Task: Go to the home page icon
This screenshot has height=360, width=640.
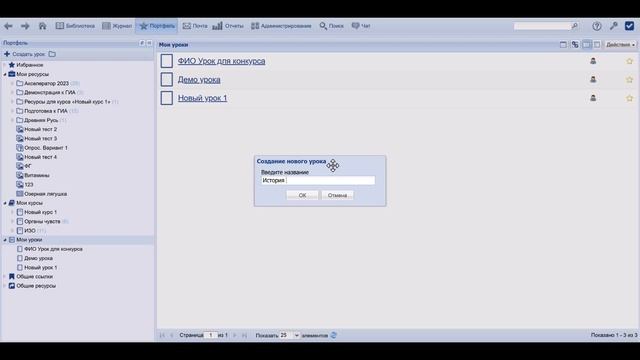Action: point(42,26)
